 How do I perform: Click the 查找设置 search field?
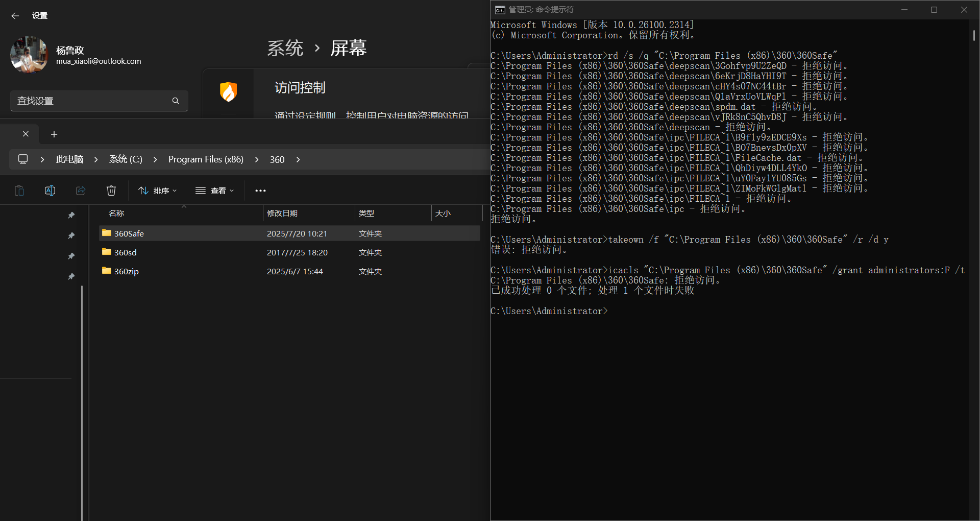[92, 101]
